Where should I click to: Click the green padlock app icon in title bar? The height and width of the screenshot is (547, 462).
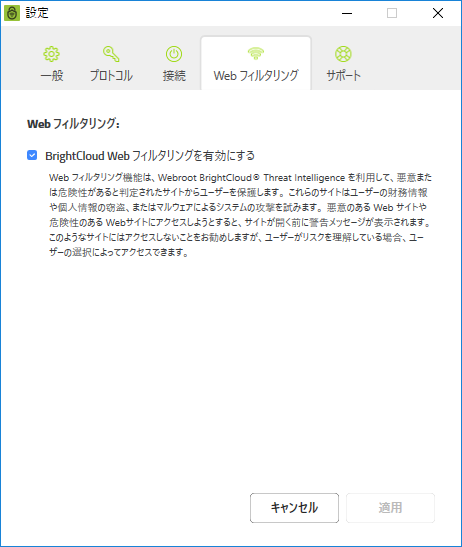pos(12,13)
